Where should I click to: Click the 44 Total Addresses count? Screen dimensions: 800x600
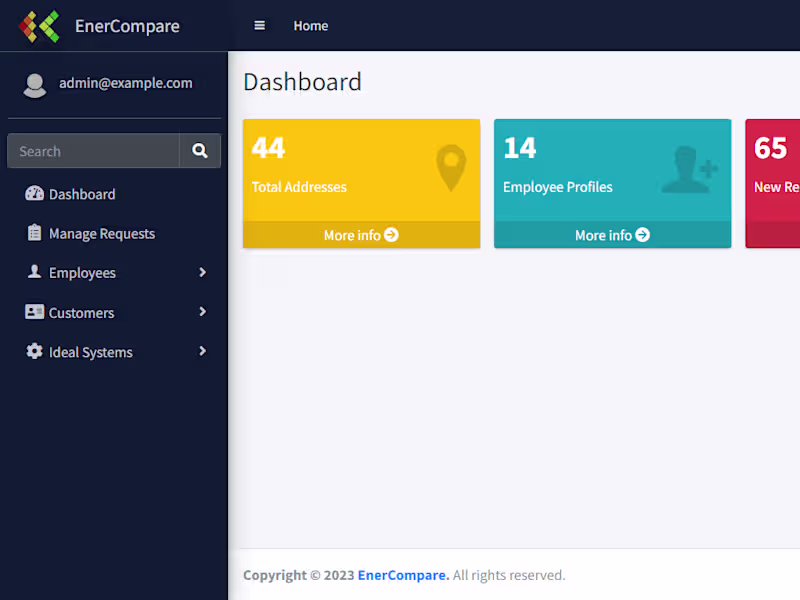pyautogui.click(x=268, y=148)
